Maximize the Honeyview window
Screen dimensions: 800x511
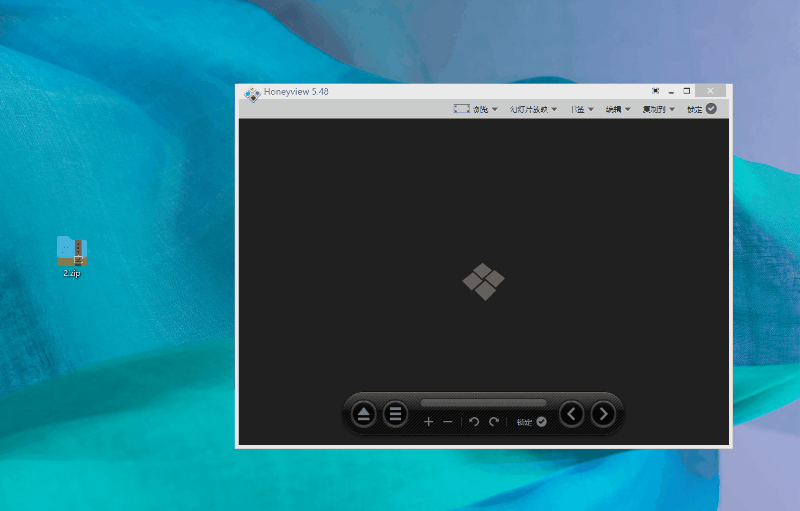pyautogui.click(x=687, y=91)
